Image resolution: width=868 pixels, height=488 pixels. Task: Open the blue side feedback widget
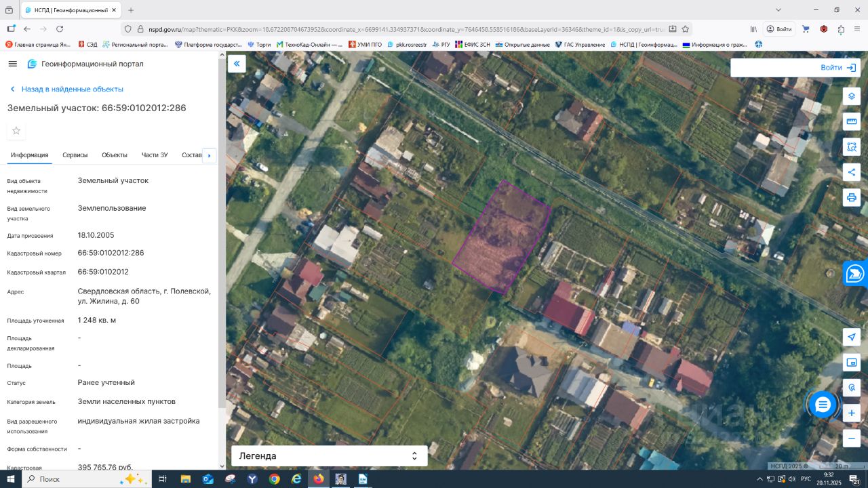point(856,274)
